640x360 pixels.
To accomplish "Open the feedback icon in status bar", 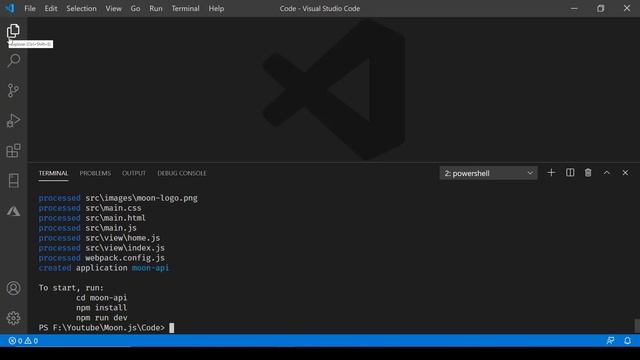I will click(611, 340).
